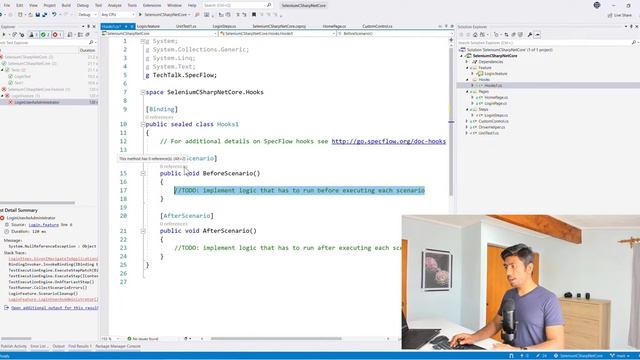Viewport: 640px width, 360px height.
Task: Click Home icon in Solution Explorer toolbar
Action: 475,35
